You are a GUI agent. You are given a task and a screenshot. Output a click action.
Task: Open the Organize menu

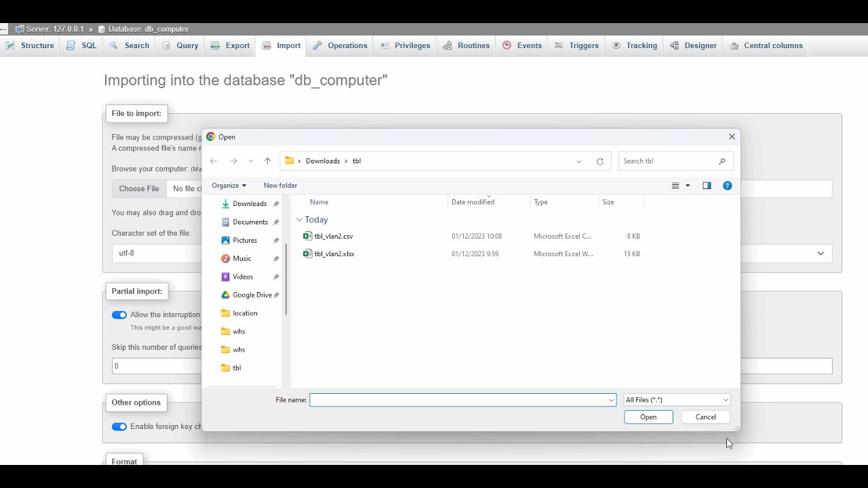click(229, 186)
